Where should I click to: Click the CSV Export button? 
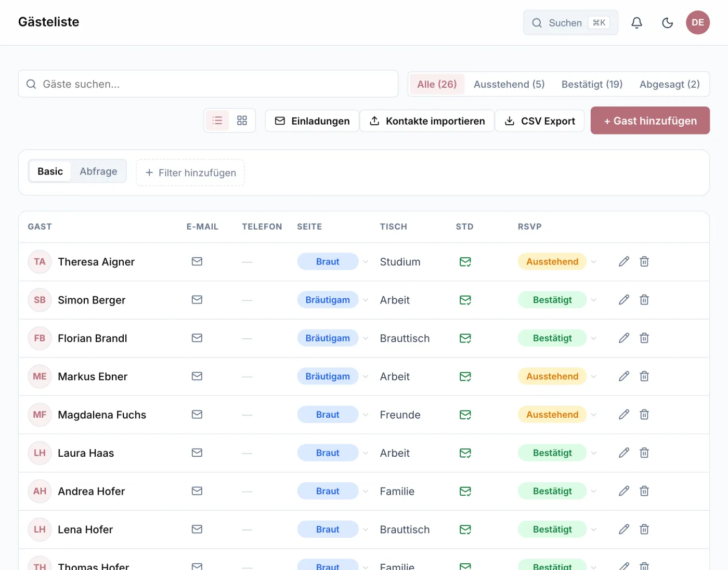(540, 121)
